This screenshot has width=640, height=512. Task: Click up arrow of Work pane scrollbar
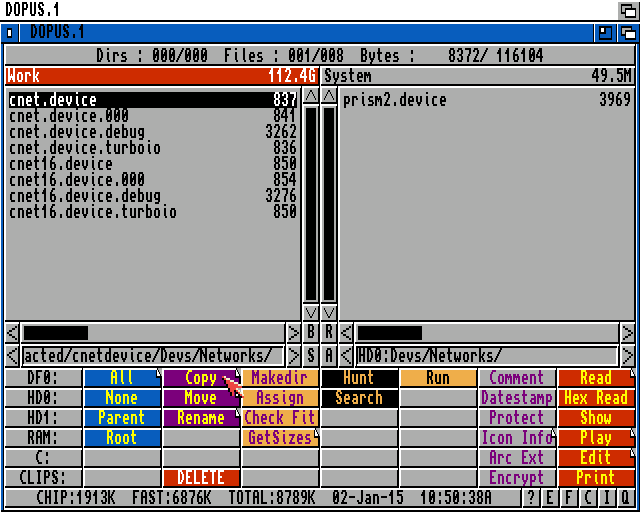(311, 96)
